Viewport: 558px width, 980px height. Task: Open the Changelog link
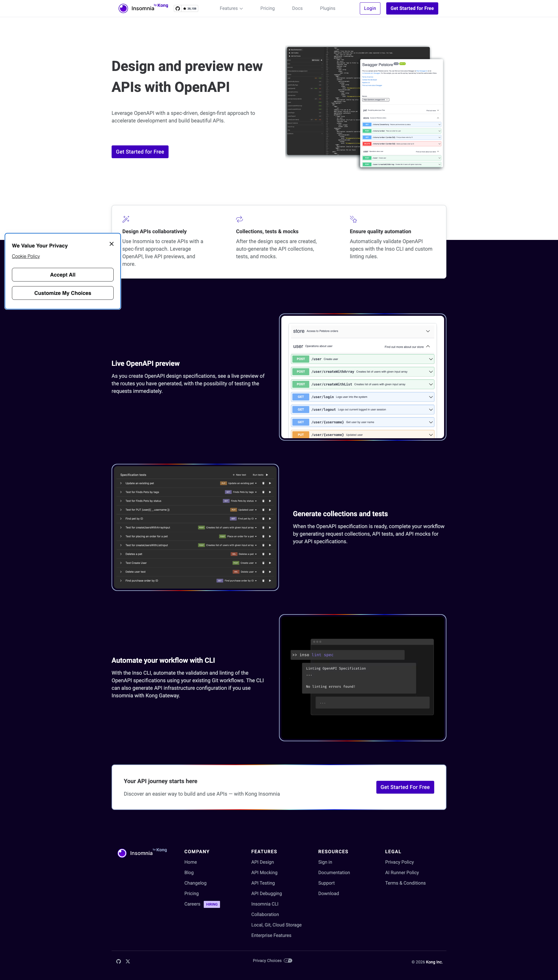(196, 883)
